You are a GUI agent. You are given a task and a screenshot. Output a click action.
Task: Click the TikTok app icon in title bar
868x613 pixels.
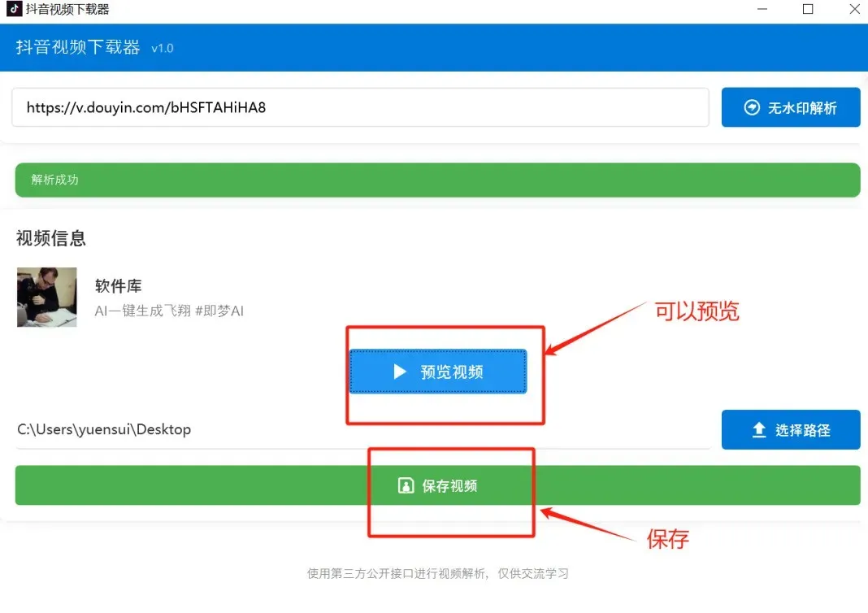click(x=15, y=9)
